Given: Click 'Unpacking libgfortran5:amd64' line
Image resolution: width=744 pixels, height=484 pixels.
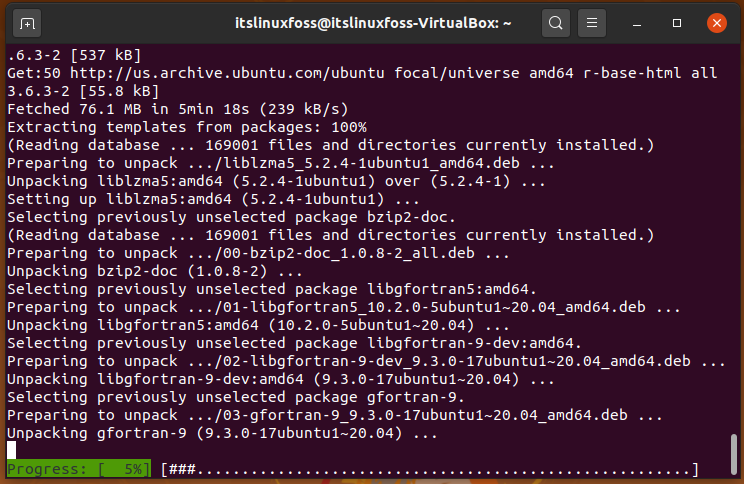Looking at the screenshot, I should (258, 325).
